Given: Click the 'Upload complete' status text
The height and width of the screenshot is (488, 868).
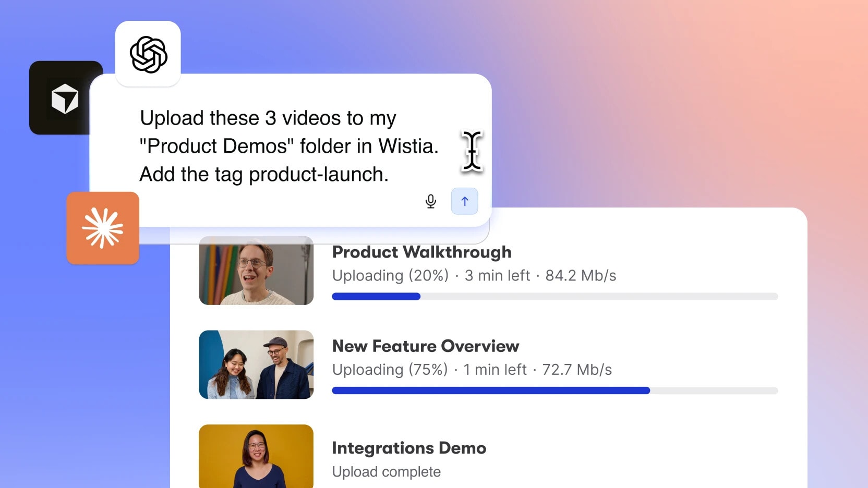Looking at the screenshot, I should pos(387,472).
